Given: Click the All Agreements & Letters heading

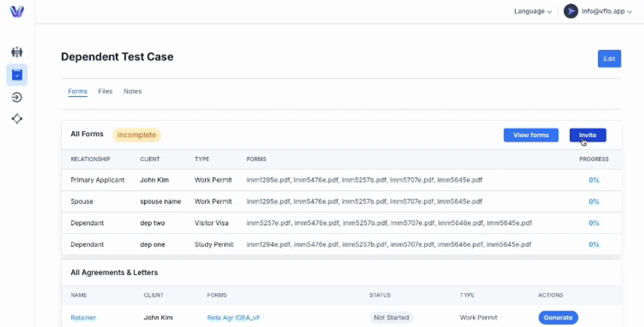Looking at the screenshot, I should coord(114,272).
